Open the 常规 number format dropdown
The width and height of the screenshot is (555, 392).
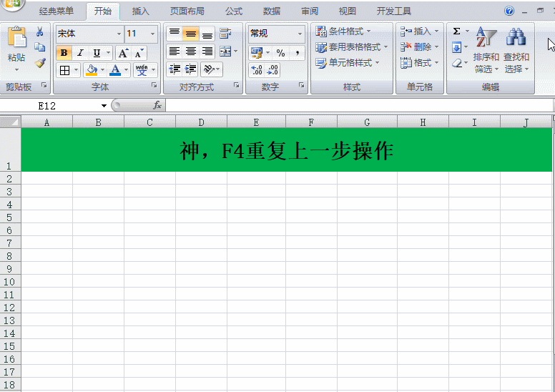click(x=300, y=34)
